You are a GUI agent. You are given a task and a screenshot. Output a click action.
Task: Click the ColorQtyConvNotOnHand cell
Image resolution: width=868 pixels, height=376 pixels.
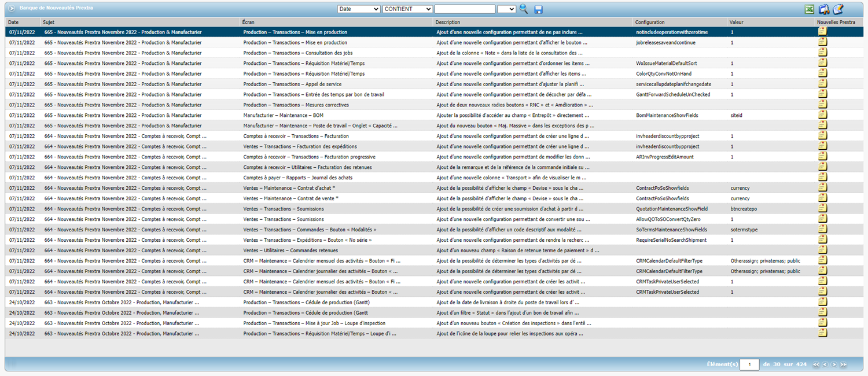tap(664, 74)
